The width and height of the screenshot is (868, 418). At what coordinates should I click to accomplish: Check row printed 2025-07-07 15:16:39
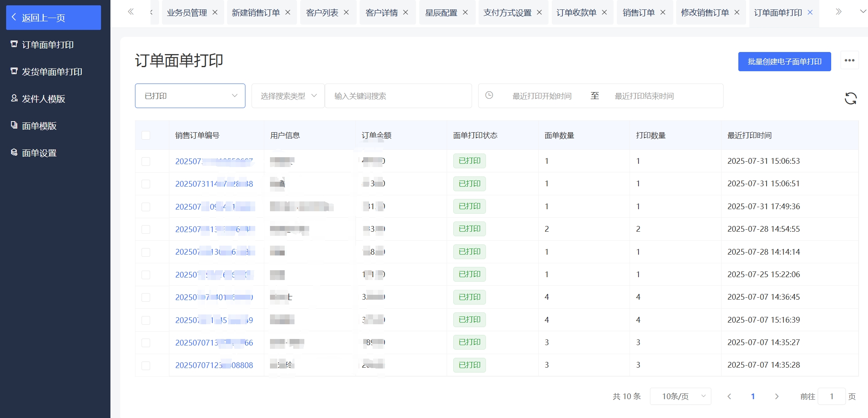[146, 320]
